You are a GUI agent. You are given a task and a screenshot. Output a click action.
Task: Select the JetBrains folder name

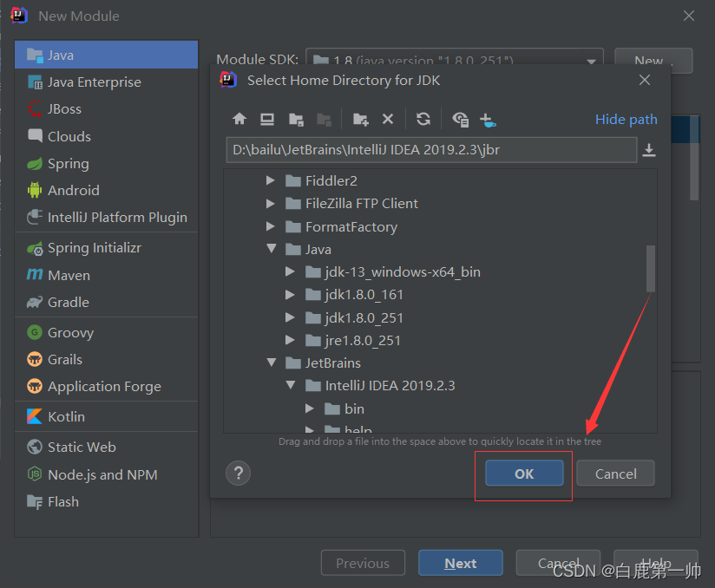(x=333, y=363)
